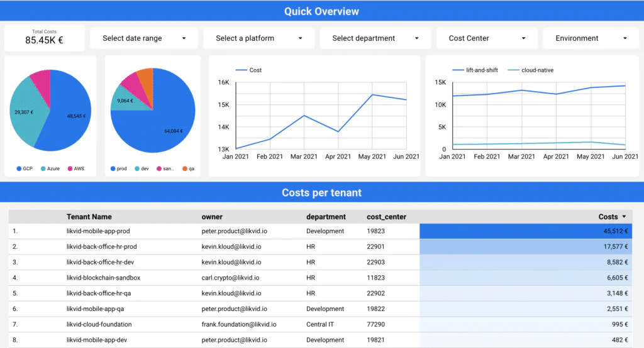
Task: Click the Tenant Name column header
Action: (89, 217)
